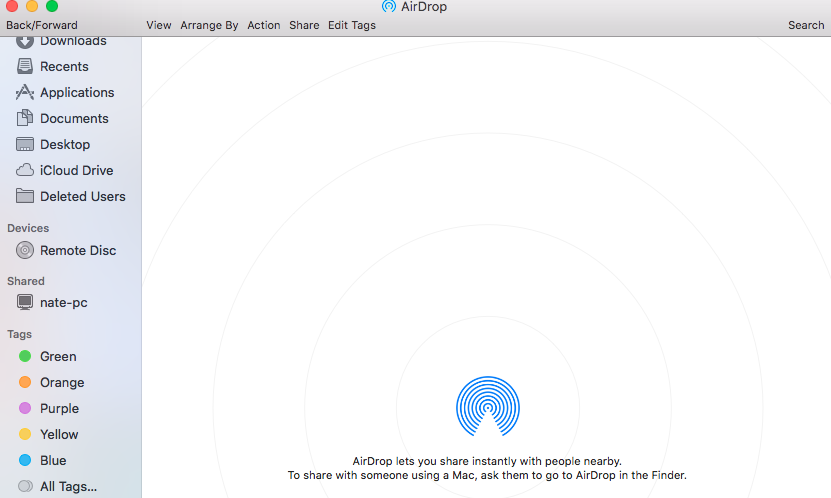Select the Green tag dot

pos(25,356)
